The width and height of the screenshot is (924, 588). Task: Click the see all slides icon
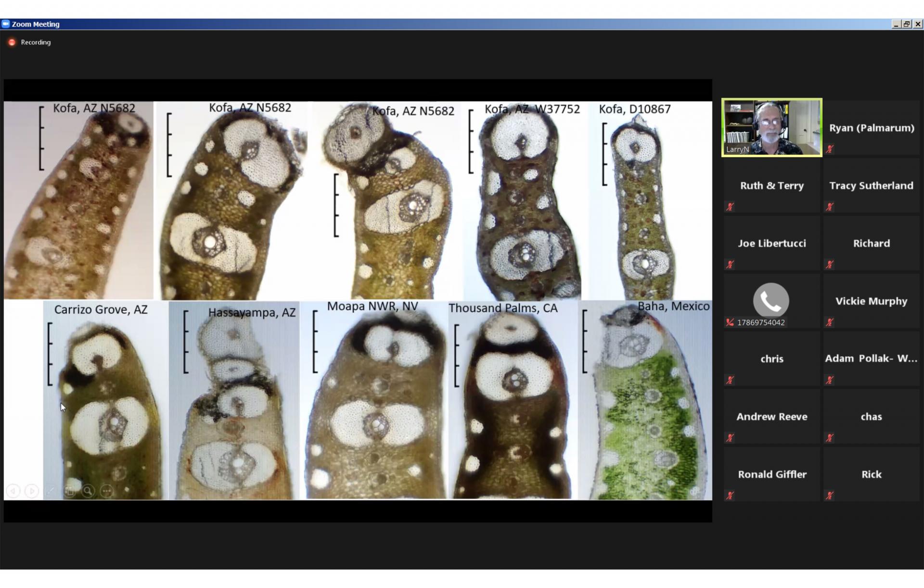pyautogui.click(x=70, y=491)
